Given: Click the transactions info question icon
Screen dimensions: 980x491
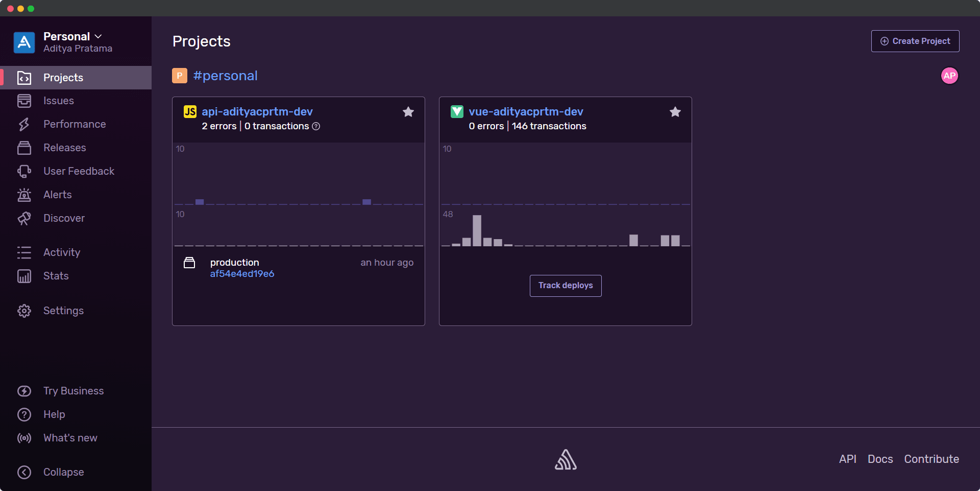Looking at the screenshot, I should click(316, 126).
